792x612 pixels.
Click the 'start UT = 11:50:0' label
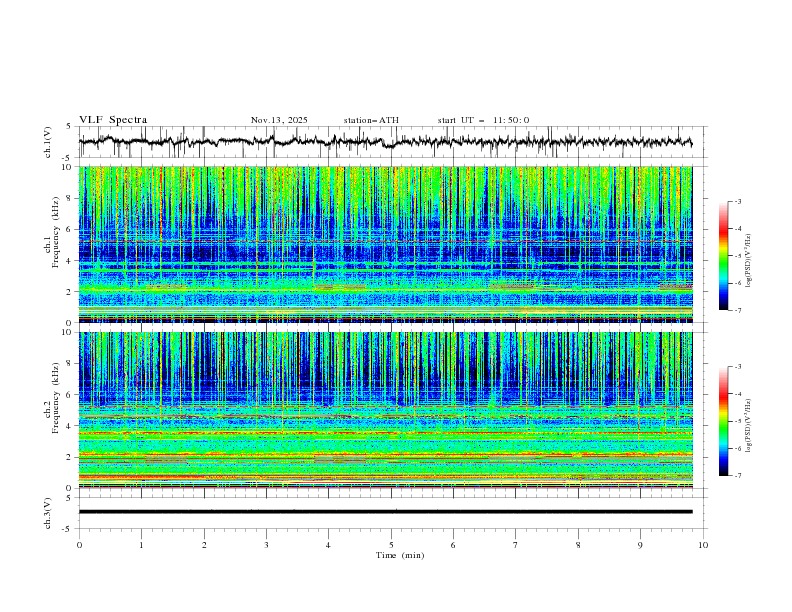[483, 120]
